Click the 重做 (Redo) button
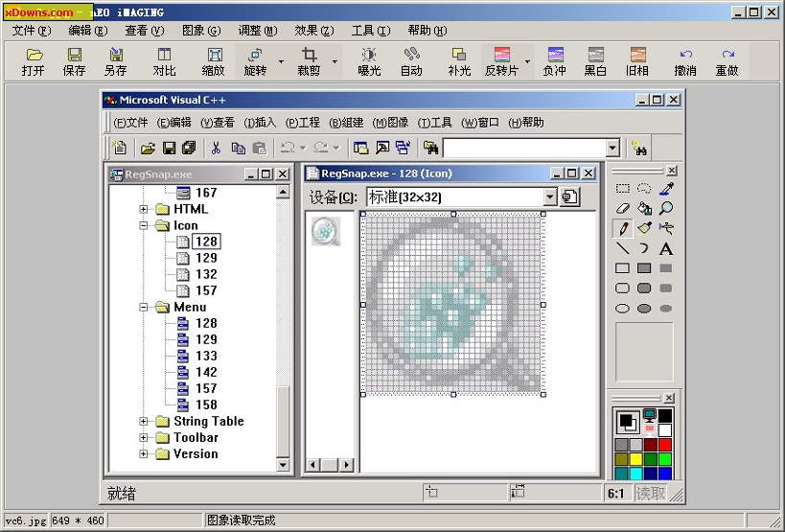Viewport: 785px width, 532px height. [x=727, y=61]
